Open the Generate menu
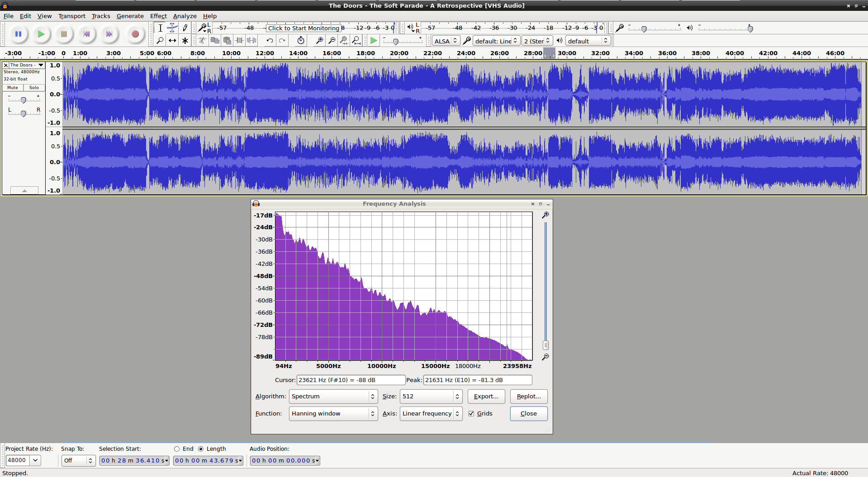Image resolution: width=868 pixels, height=477 pixels. [x=130, y=16]
